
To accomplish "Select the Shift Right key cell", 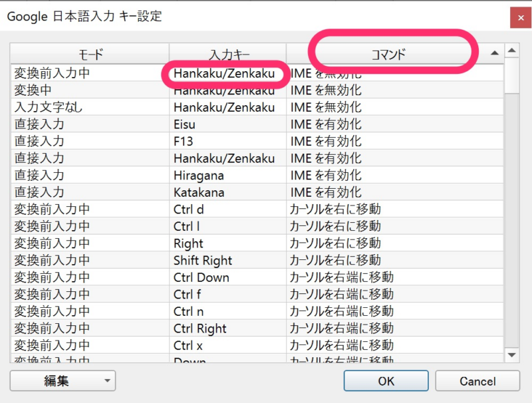I will point(227,260).
